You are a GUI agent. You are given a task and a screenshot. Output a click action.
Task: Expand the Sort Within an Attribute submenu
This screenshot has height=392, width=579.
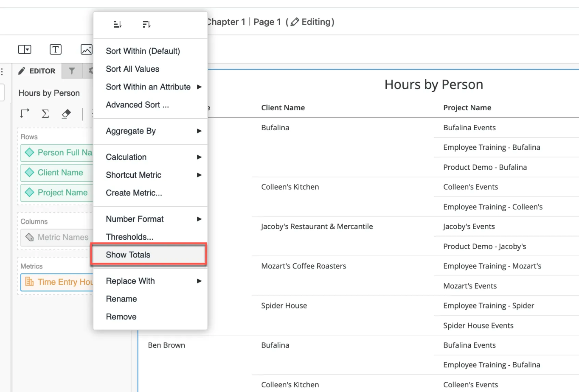click(148, 87)
